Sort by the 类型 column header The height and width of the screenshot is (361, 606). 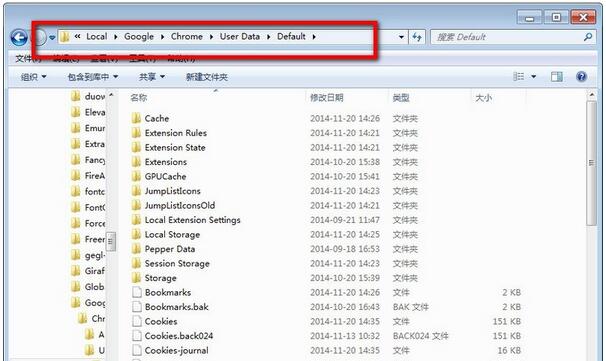click(x=401, y=98)
